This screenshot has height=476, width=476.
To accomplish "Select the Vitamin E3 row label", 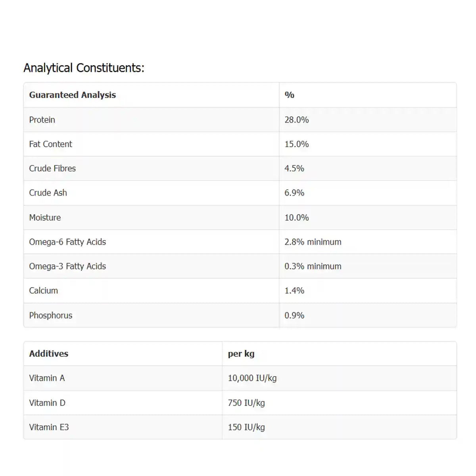I will click(49, 427).
